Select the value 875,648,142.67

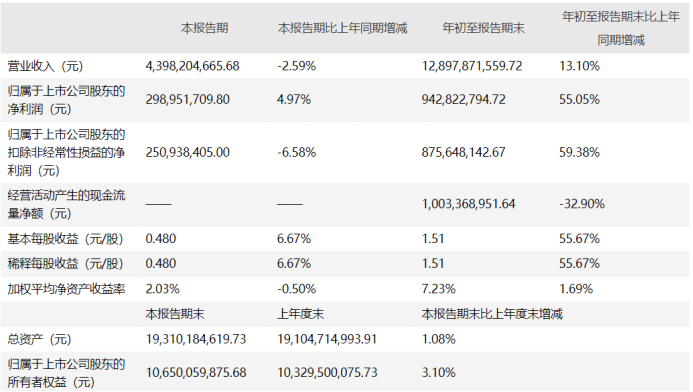tap(464, 152)
